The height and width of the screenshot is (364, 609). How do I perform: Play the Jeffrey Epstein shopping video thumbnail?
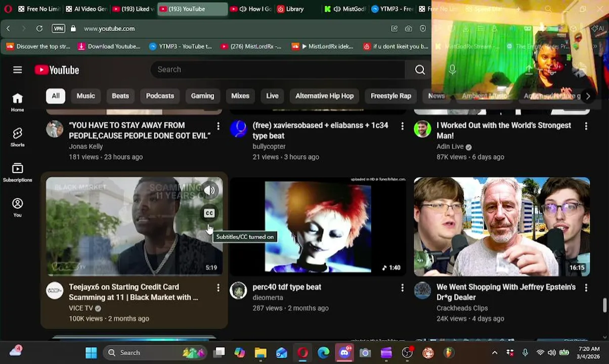pos(502,226)
